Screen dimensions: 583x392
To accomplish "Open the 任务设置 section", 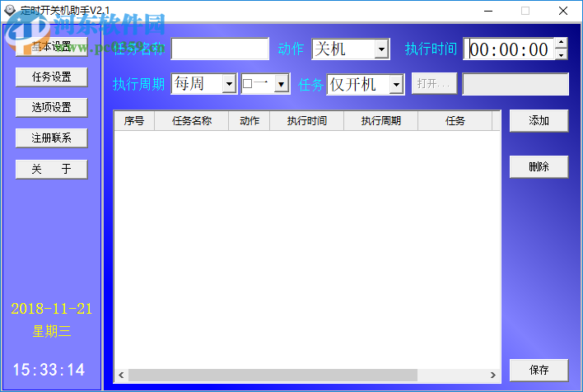I will (51, 77).
